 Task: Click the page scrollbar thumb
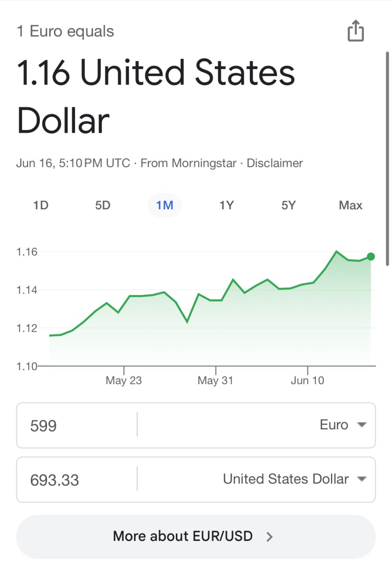[387, 159]
